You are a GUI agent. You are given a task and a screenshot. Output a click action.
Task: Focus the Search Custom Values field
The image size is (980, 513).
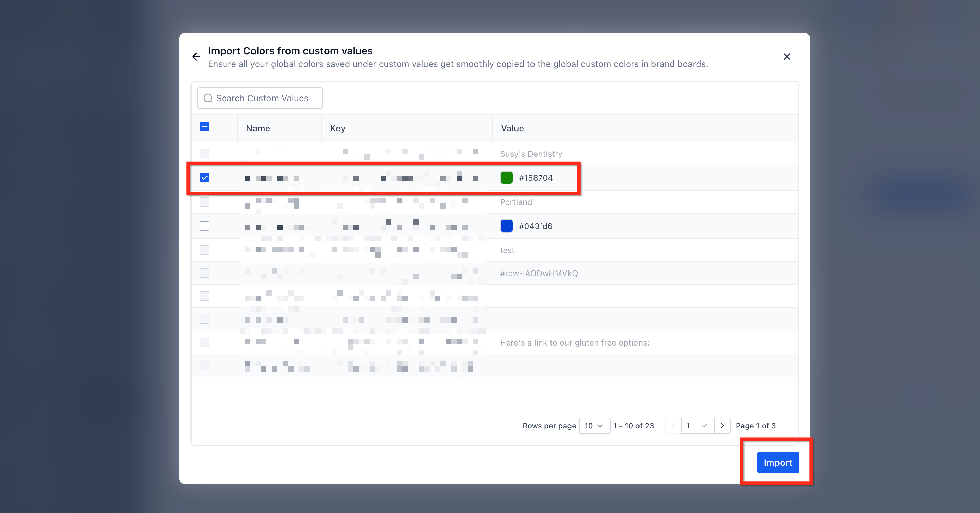266,99
